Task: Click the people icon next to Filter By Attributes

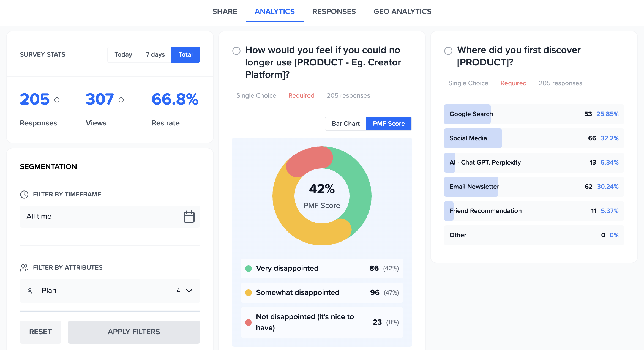Action: point(24,267)
